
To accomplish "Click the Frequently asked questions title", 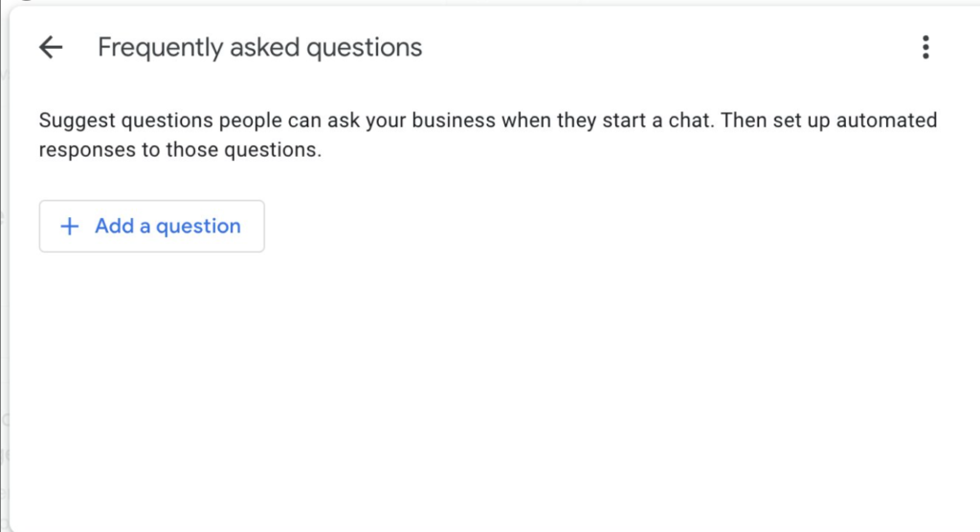I will click(259, 47).
